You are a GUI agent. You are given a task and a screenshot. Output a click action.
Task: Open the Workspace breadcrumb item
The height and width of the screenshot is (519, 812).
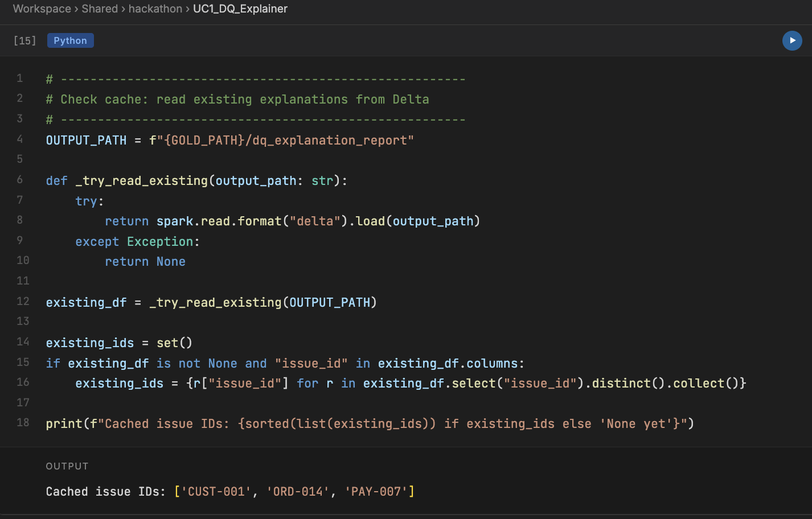pyautogui.click(x=42, y=9)
